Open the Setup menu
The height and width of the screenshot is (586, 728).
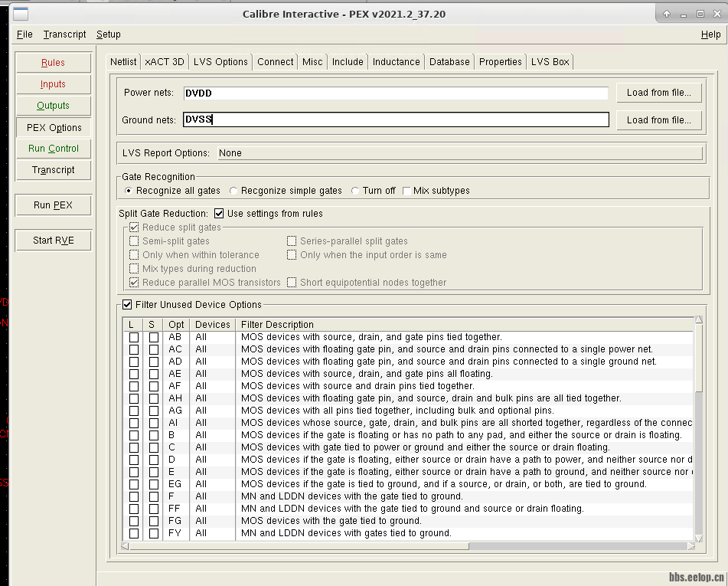[108, 34]
